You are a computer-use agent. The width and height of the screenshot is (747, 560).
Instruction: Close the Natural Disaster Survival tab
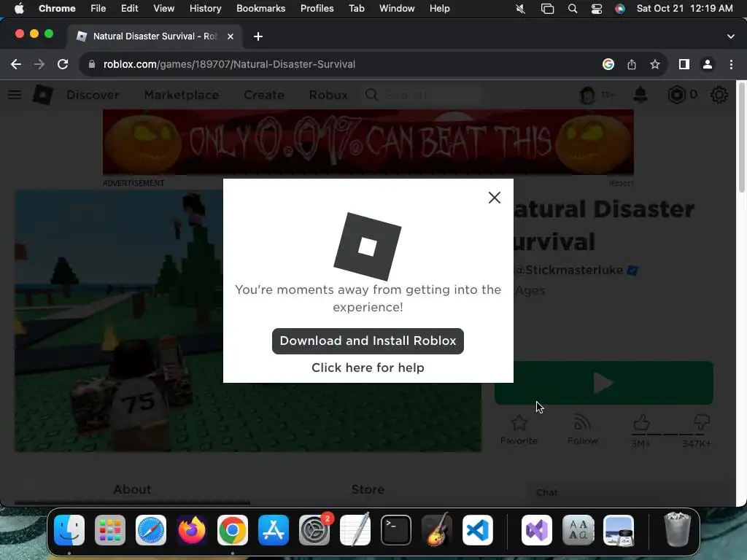[231, 36]
